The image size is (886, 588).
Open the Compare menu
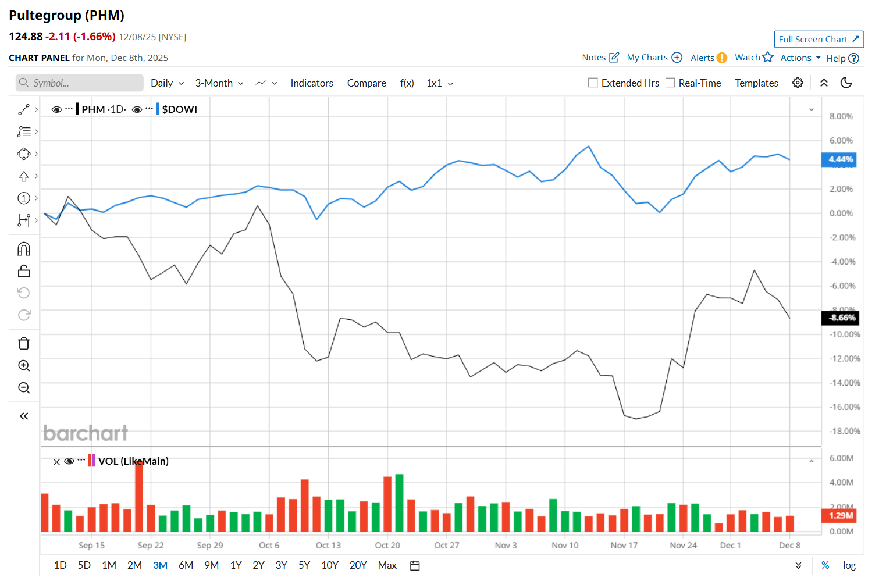367,83
